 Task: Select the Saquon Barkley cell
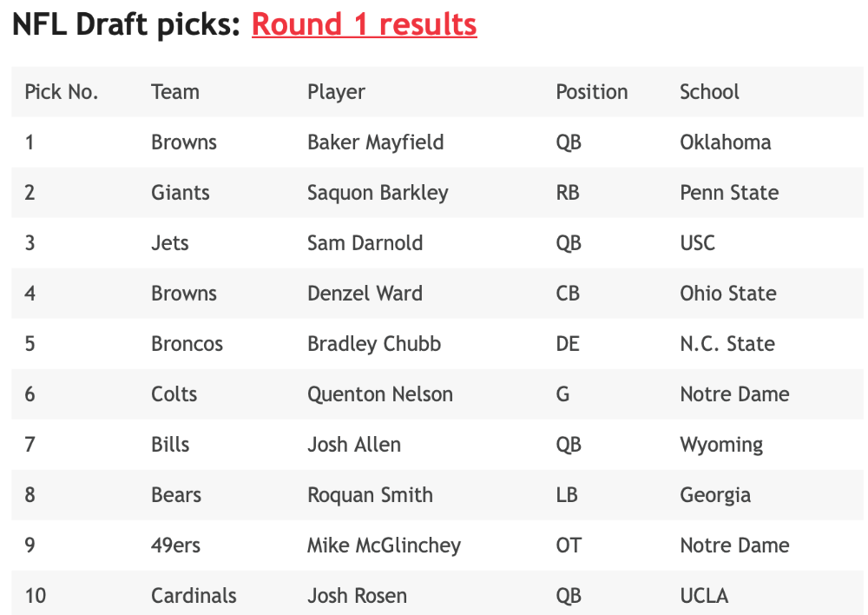coord(378,193)
